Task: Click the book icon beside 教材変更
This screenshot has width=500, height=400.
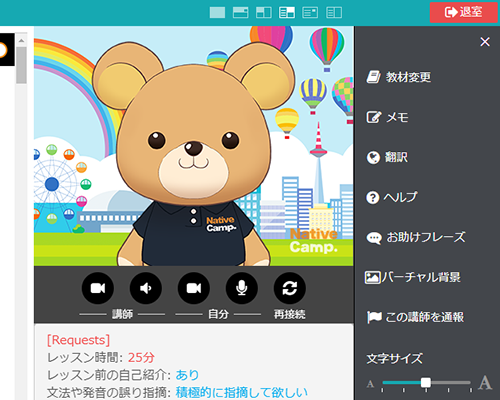Action: click(x=373, y=77)
